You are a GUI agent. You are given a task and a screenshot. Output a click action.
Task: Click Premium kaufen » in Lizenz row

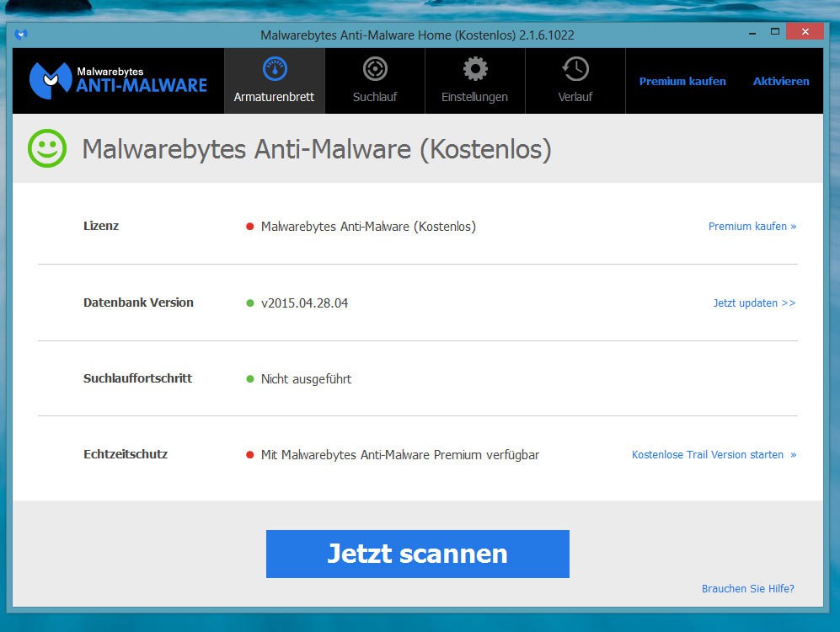pyautogui.click(x=752, y=227)
